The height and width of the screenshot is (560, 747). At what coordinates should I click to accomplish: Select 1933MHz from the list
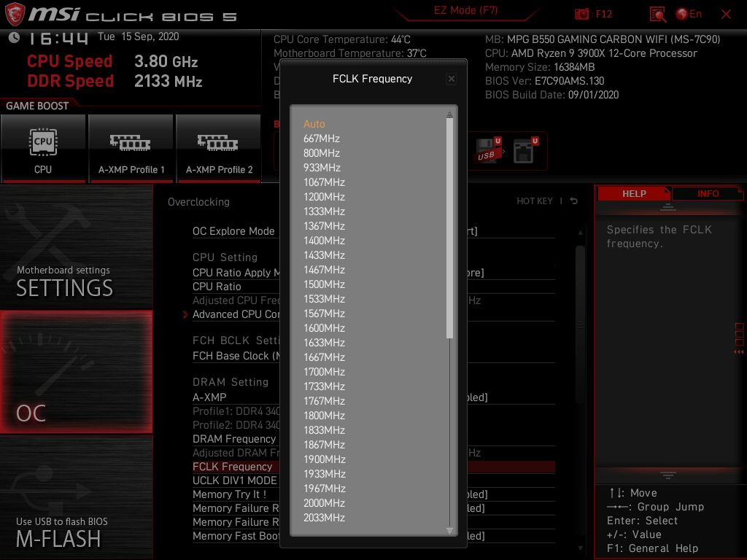point(324,474)
